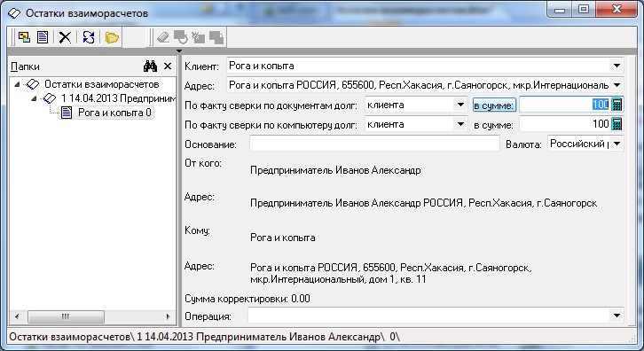Viewport: 644px width, 351px height.
Task: Open the Валюта dropdown
Action: tap(617, 144)
